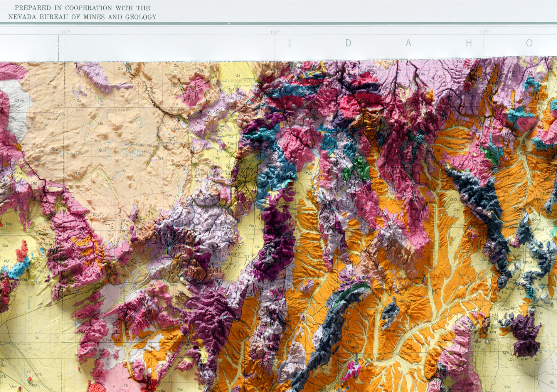Click the Sutton Lake label
Screen dimensions: 557x392
pos(74,153)
